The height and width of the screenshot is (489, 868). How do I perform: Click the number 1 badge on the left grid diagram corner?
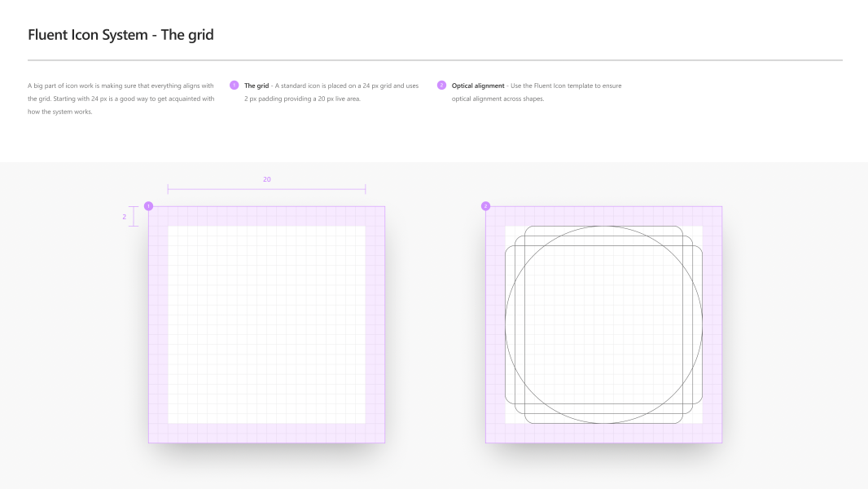click(x=148, y=206)
